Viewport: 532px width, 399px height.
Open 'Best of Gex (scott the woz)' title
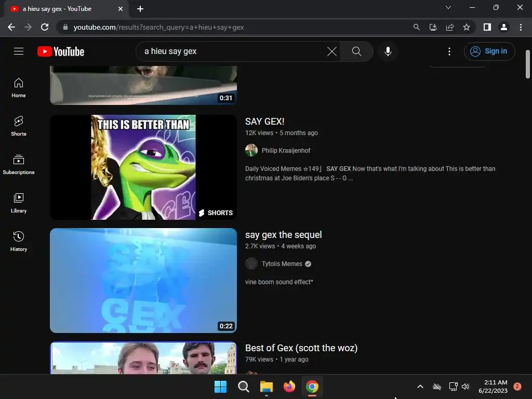(x=301, y=348)
